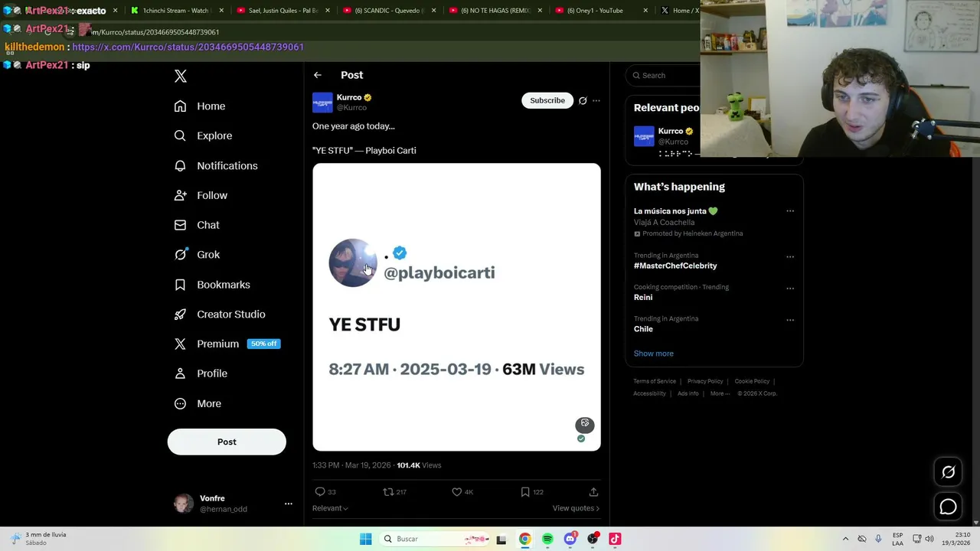Click the Notifications bell icon
This screenshot has height=551, width=980.
pyautogui.click(x=180, y=165)
